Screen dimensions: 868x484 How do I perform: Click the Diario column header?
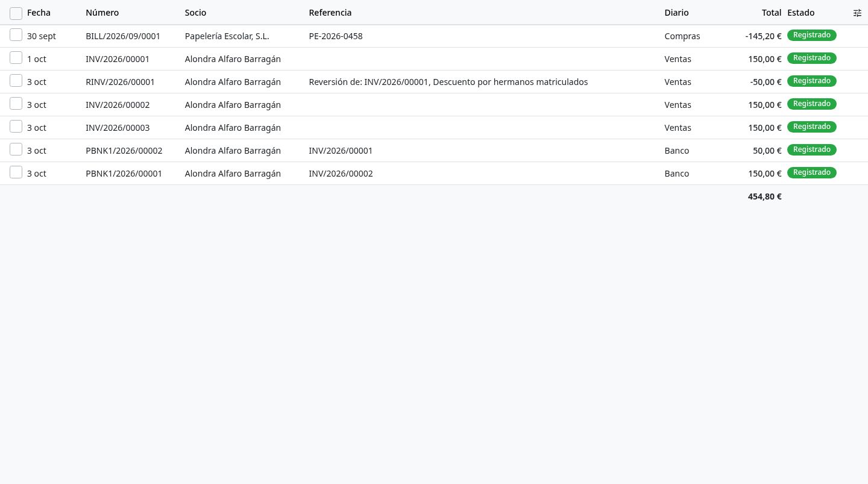pos(676,13)
